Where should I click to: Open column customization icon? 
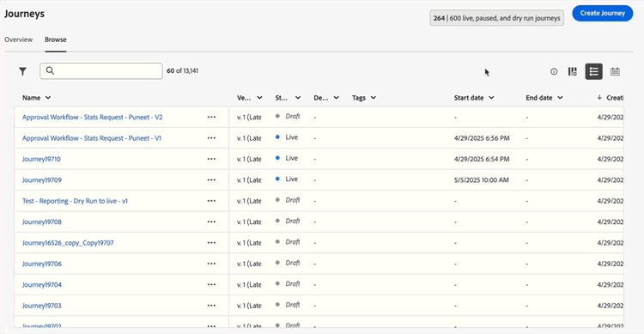[572, 71]
